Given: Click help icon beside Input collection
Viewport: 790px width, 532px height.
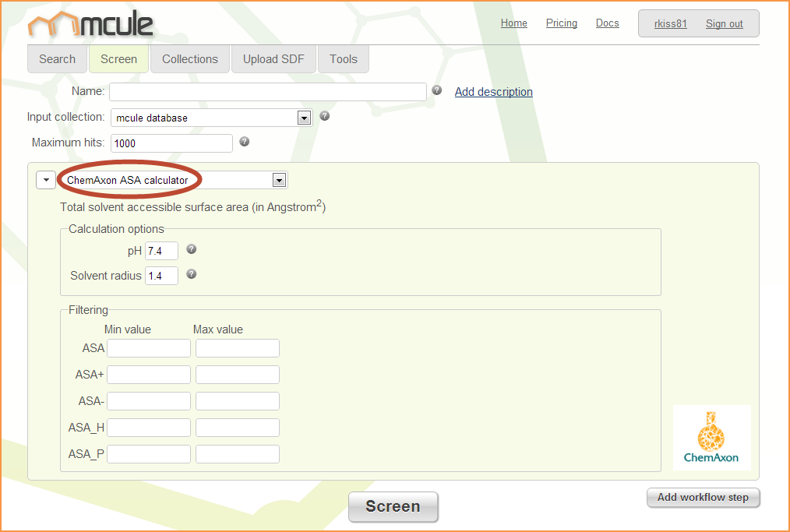Looking at the screenshot, I should pos(325,116).
